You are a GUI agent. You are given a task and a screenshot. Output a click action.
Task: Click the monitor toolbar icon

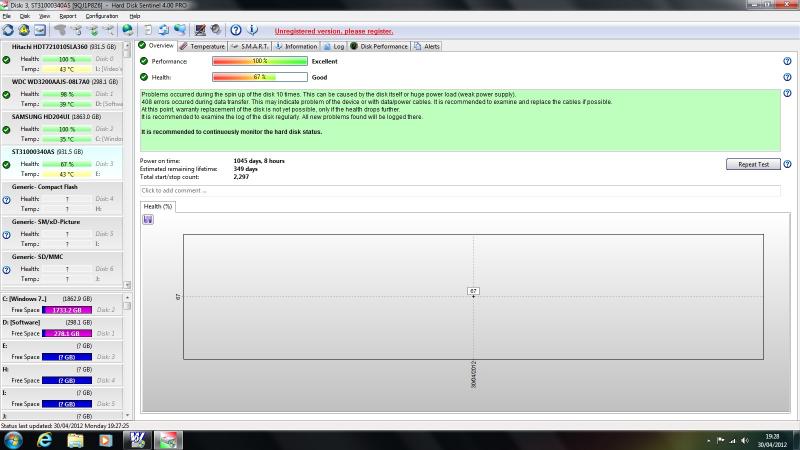tap(200, 31)
